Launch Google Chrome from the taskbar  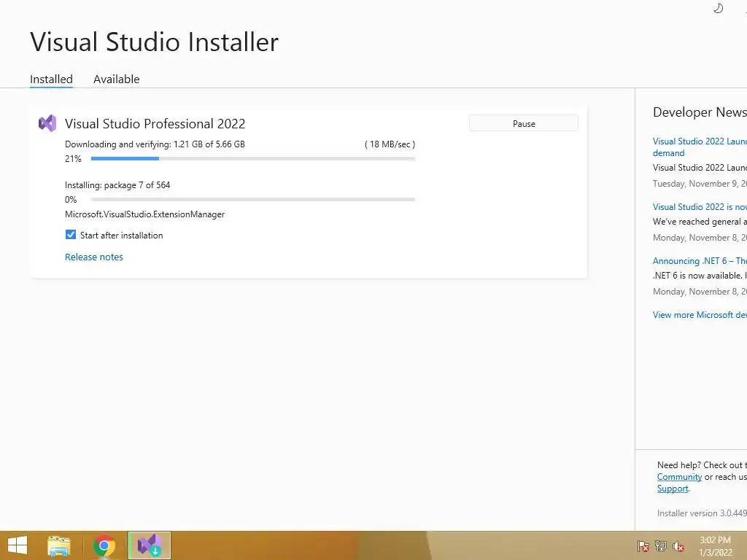[x=104, y=545]
